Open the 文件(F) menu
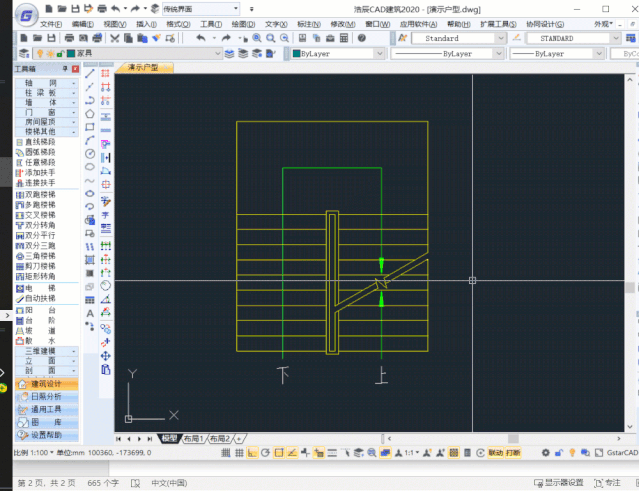 51,24
